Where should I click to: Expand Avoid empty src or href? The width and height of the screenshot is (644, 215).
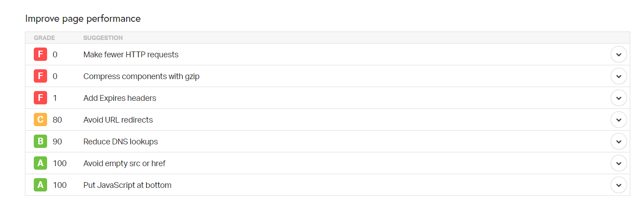(x=619, y=163)
